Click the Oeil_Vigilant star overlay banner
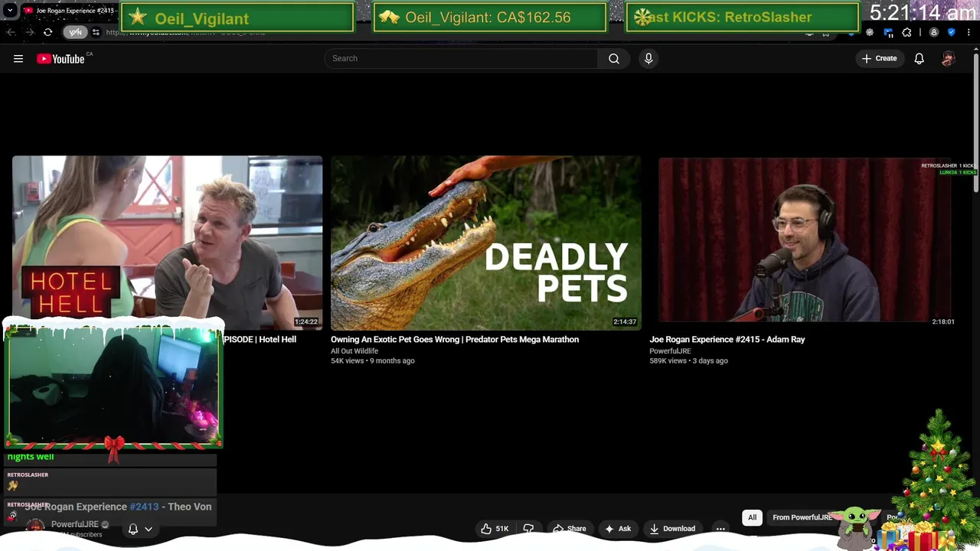This screenshot has width=980, height=551. click(x=237, y=18)
